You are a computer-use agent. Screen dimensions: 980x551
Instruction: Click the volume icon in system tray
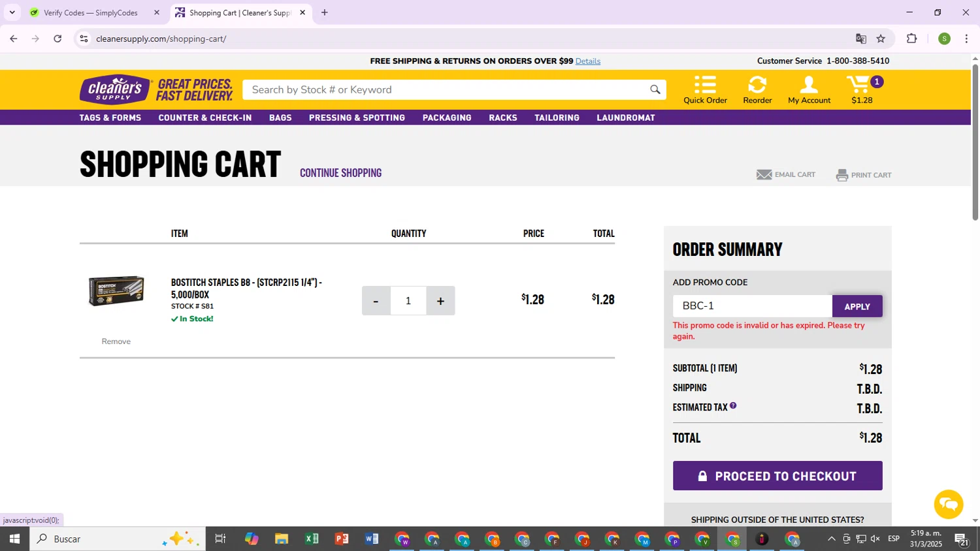click(x=876, y=539)
